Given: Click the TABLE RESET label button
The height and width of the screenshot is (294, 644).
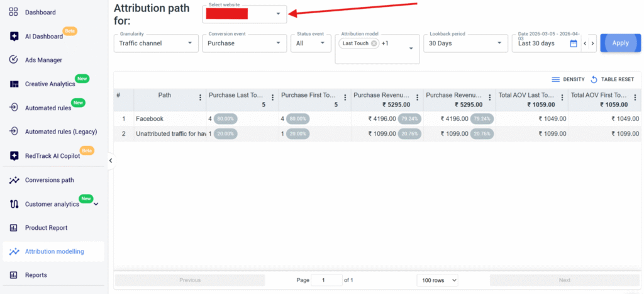Looking at the screenshot, I should tap(618, 79).
